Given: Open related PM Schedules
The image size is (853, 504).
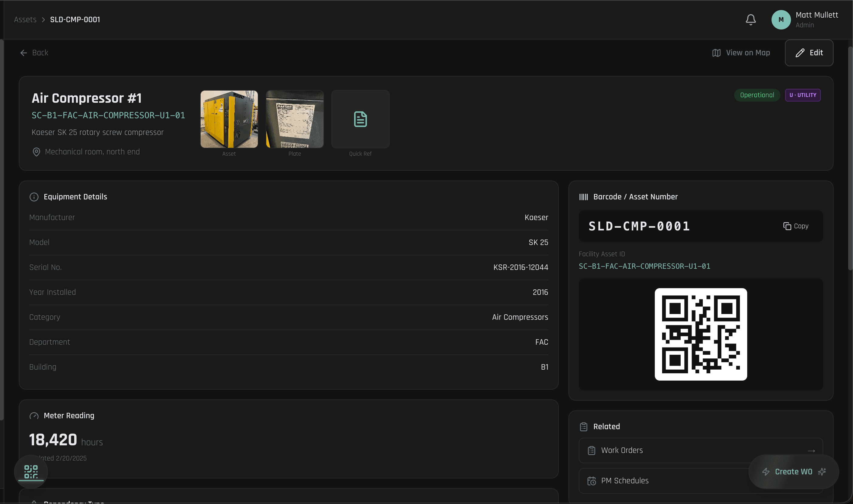Looking at the screenshot, I should coord(700,481).
